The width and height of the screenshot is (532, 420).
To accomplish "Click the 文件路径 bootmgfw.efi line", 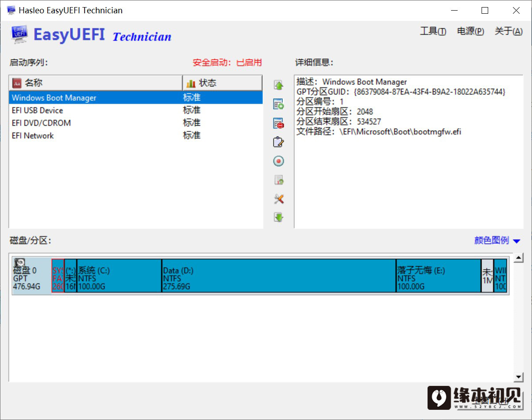I will (x=379, y=132).
